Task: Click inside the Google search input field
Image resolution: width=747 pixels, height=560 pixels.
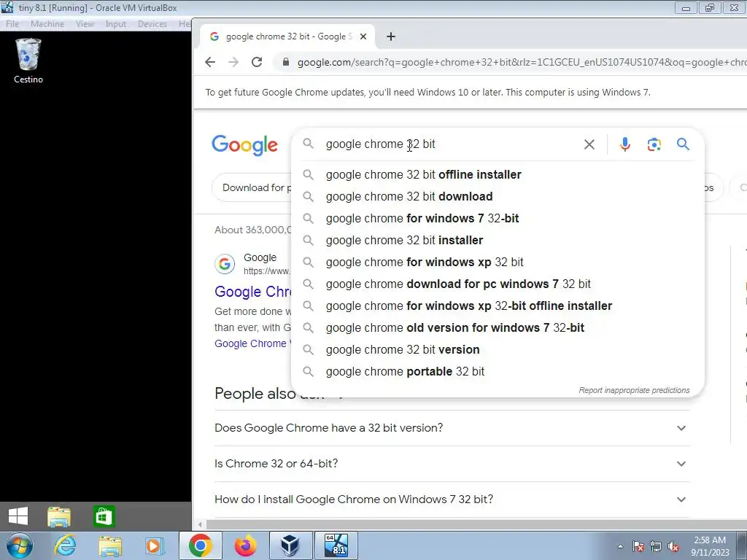Action: tap(450, 144)
